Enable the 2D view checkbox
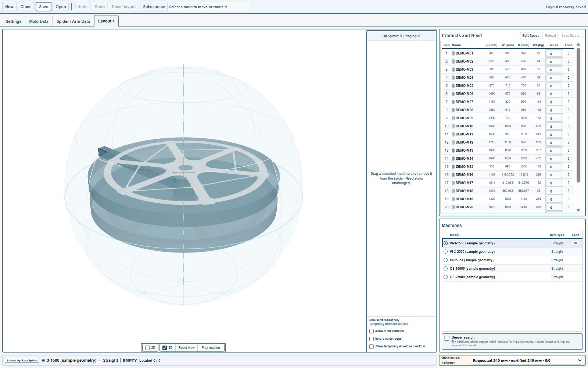 [x=147, y=348]
